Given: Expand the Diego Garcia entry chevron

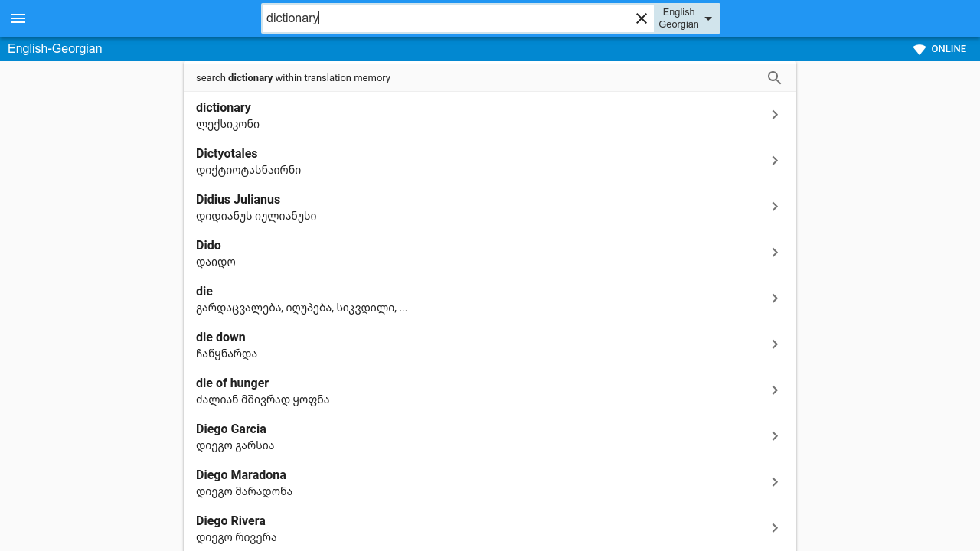Looking at the screenshot, I should click(x=775, y=436).
